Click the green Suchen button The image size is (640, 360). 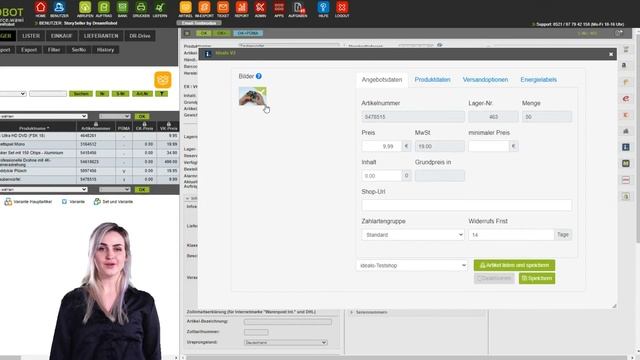point(81,94)
